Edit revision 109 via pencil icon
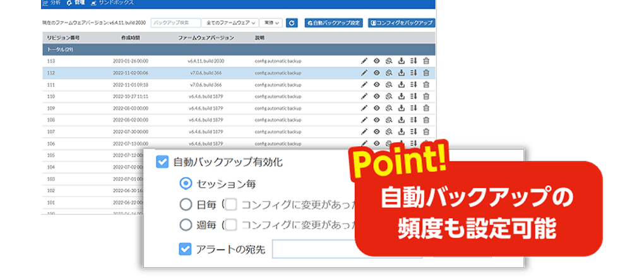644x278 pixels. pos(364,108)
